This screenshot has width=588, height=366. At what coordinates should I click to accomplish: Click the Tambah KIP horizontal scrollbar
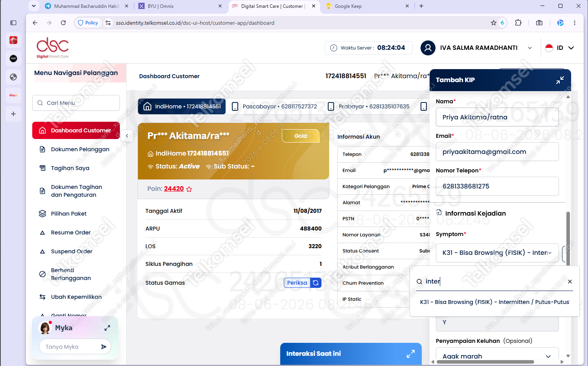click(485, 362)
